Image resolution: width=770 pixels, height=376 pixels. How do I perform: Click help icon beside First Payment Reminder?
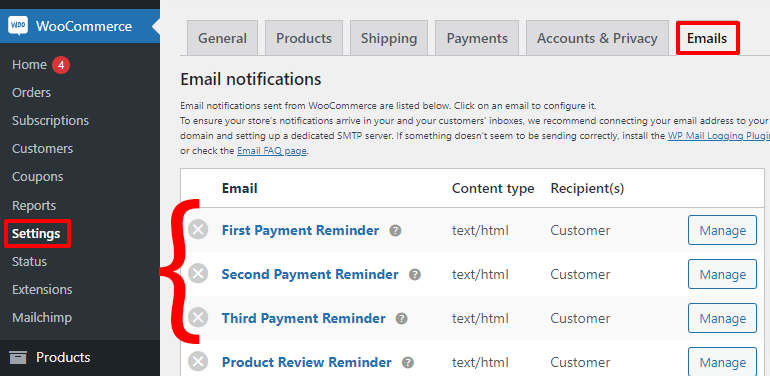[x=395, y=231]
